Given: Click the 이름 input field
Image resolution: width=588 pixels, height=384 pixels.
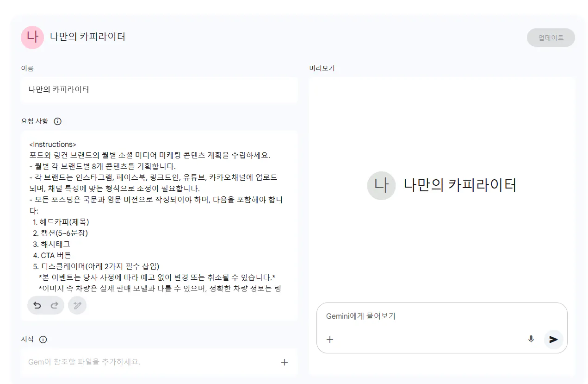Looking at the screenshot, I should pos(159,90).
